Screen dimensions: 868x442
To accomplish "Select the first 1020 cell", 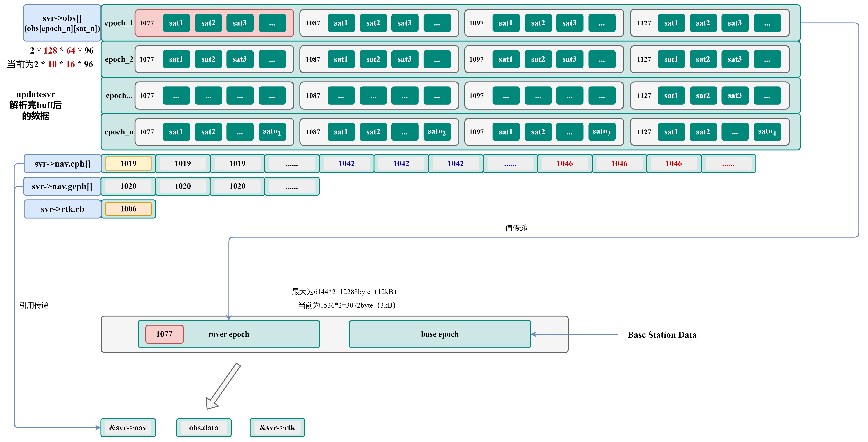I will [x=128, y=186].
